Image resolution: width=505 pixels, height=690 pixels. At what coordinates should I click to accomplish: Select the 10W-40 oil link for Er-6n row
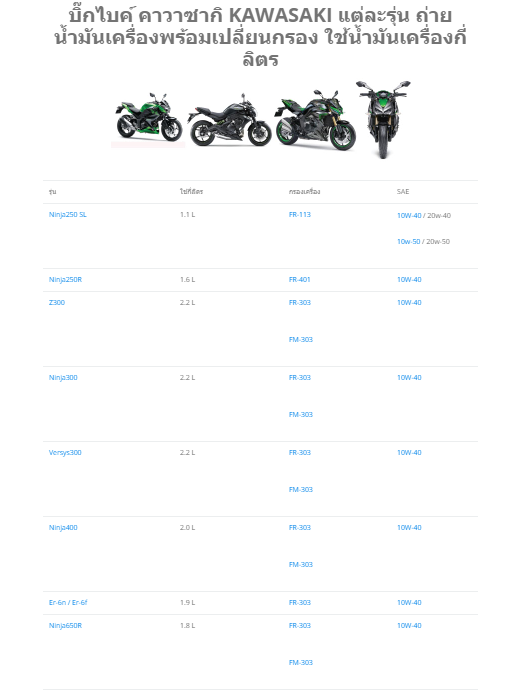(x=409, y=602)
